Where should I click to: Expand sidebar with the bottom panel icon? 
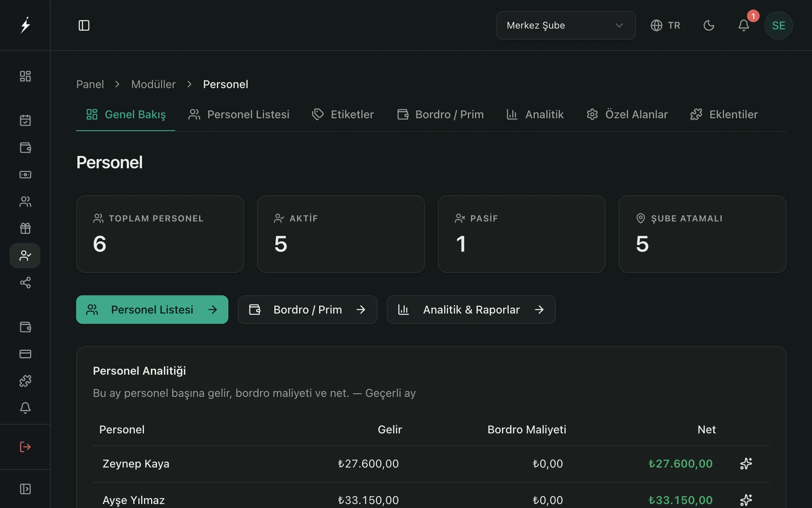(25, 489)
